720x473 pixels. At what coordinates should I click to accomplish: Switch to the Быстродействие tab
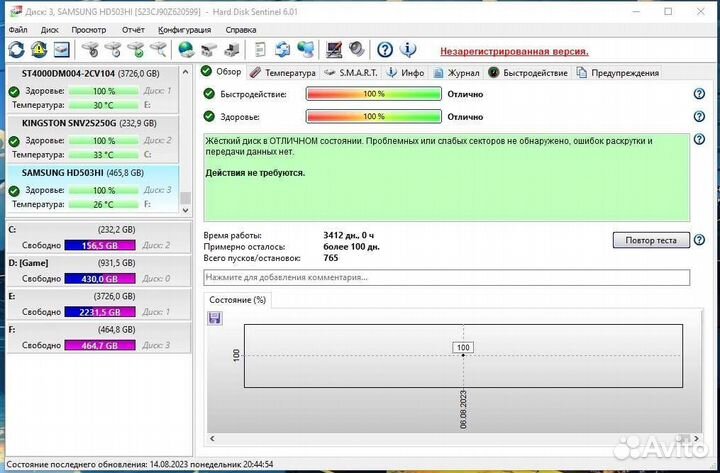coord(528,73)
